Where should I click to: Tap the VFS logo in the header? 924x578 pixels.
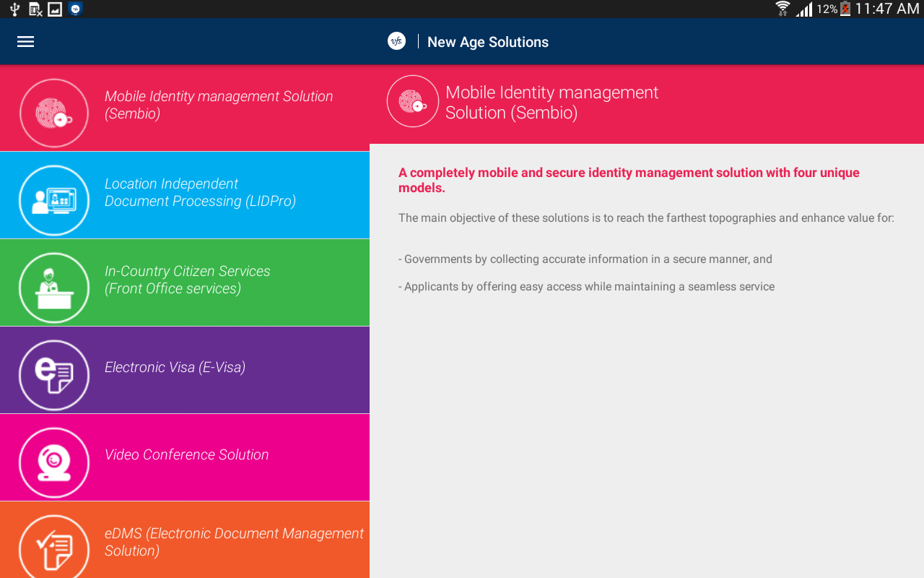(x=396, y=41)
